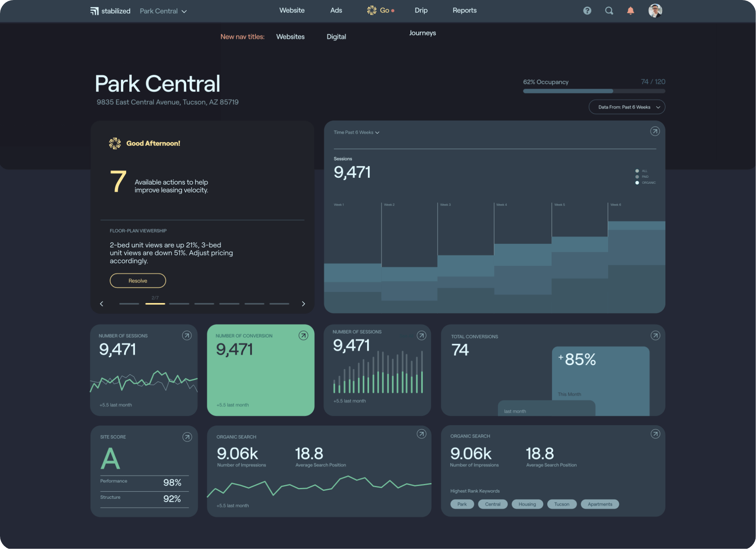Open the Park Central property dropdown
The width and height of the screenshot is (756, 550).
click(163, 11)
